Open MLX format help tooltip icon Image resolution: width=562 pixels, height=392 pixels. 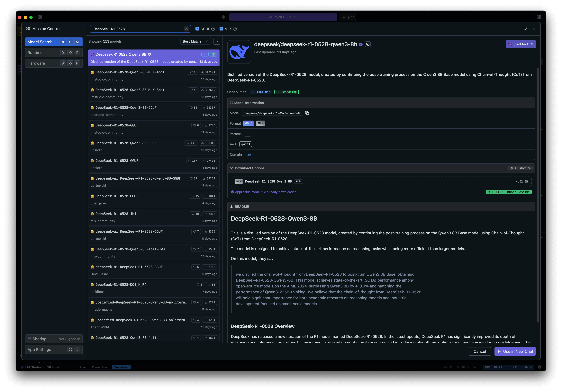pyautogui.click(x=235, y=29)
